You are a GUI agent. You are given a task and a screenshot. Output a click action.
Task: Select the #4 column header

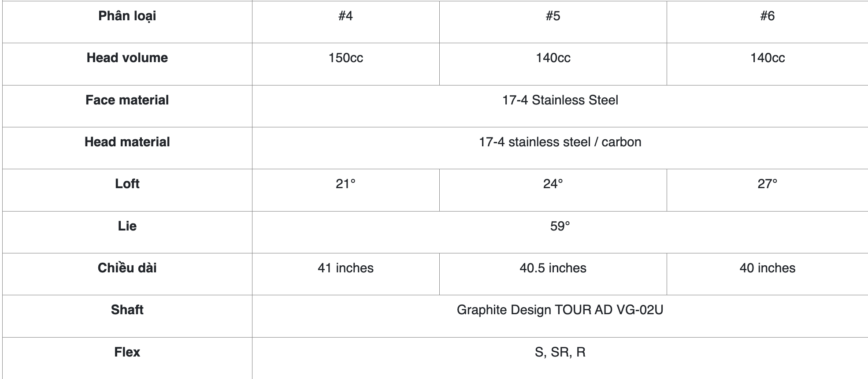pos(346,22)
